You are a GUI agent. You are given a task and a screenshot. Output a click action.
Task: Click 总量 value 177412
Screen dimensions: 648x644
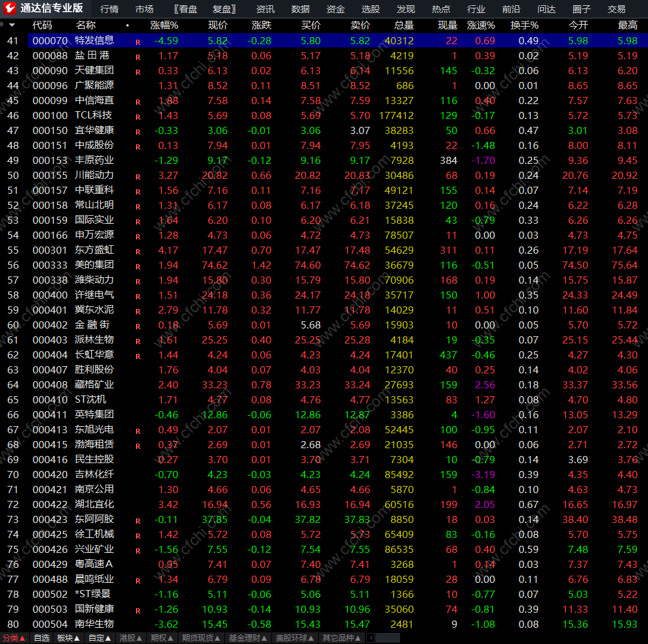tap(396, 116)
